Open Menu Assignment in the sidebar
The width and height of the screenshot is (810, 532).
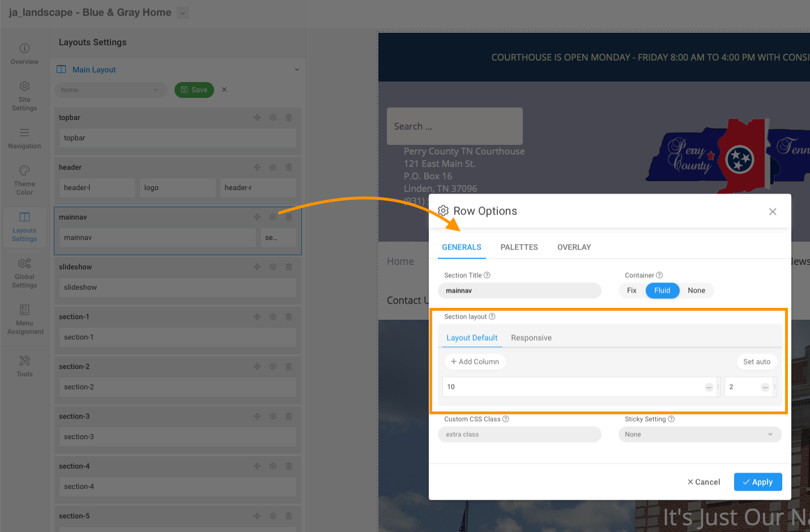(25, 319)
